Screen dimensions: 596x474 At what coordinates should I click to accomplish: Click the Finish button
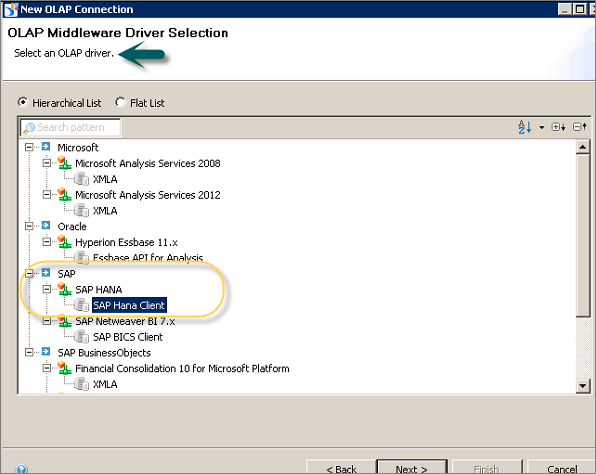pos(487,468)
